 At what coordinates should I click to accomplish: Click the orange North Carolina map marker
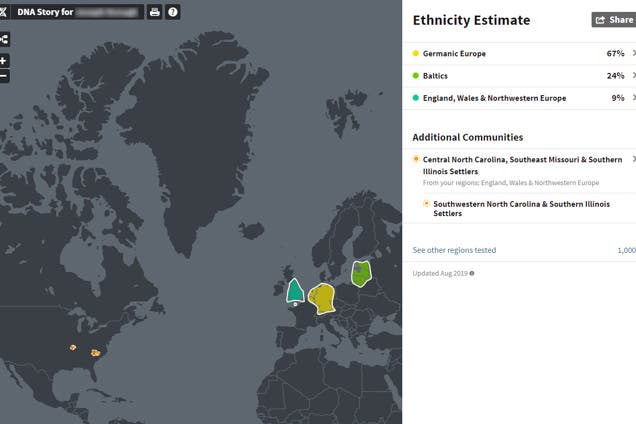point(95,353)
